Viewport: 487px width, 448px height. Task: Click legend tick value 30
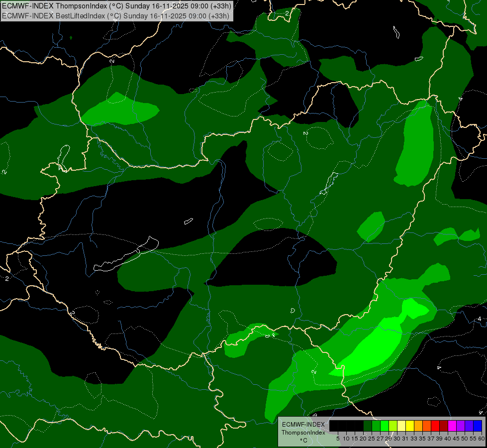tap(397, 439)
